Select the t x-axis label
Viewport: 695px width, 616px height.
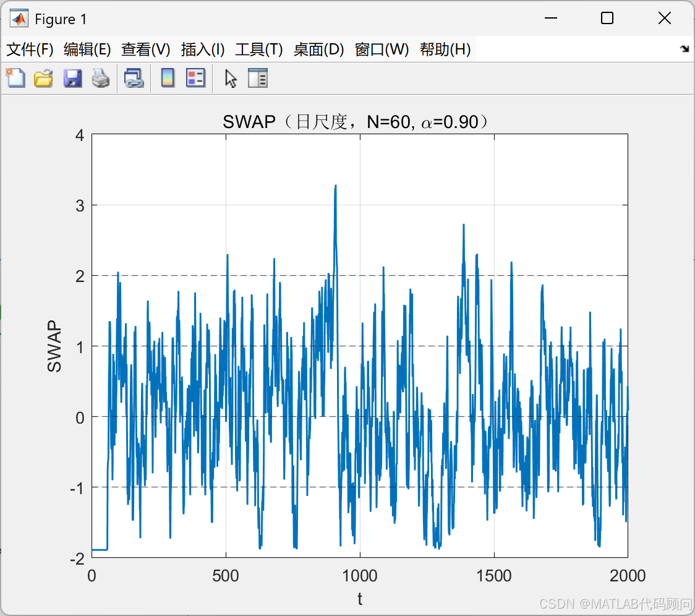click(360, 599)
